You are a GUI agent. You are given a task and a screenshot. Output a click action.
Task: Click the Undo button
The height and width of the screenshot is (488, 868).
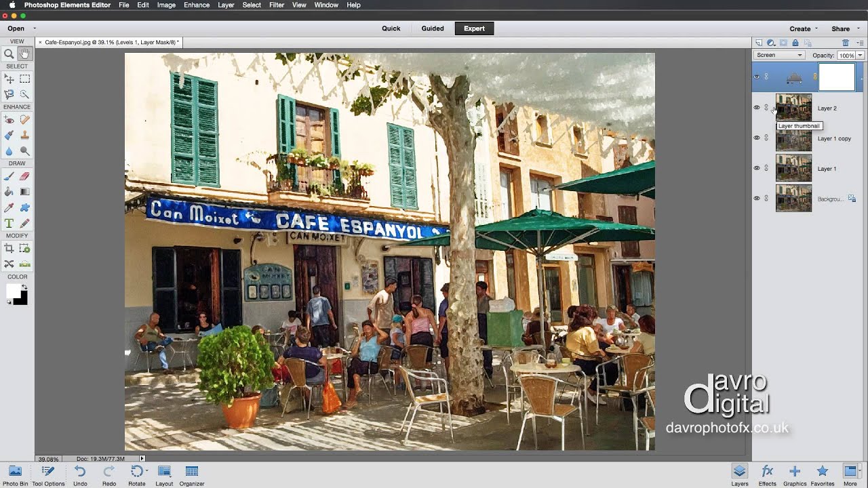80,475
